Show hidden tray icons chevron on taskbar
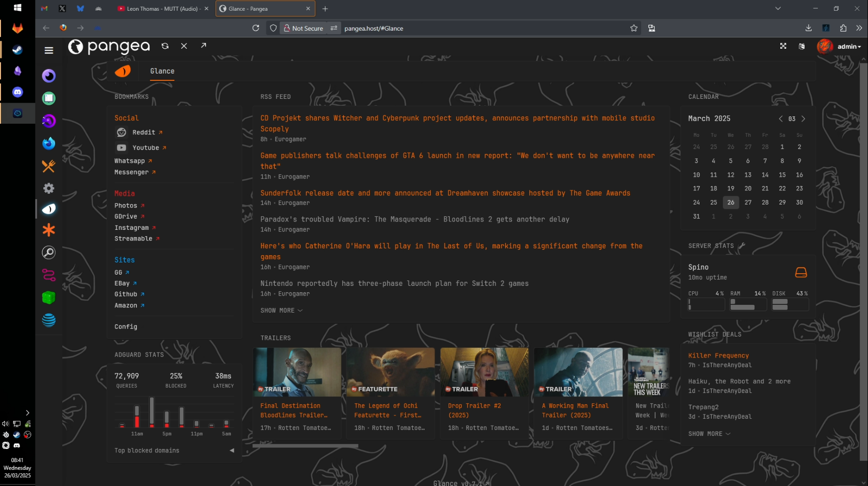This screenshot has height=486, width=868. [x=27, y=412]
